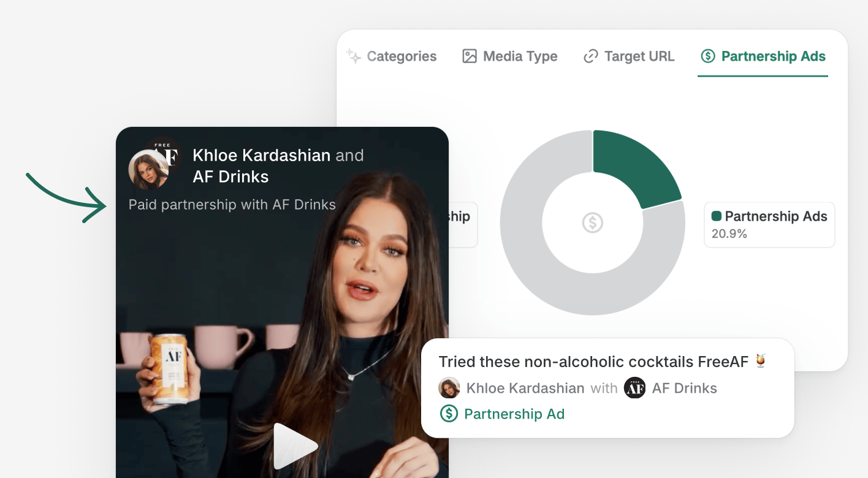
Task: Click the 20.9% value in legend
Action: tap(729, 233)
